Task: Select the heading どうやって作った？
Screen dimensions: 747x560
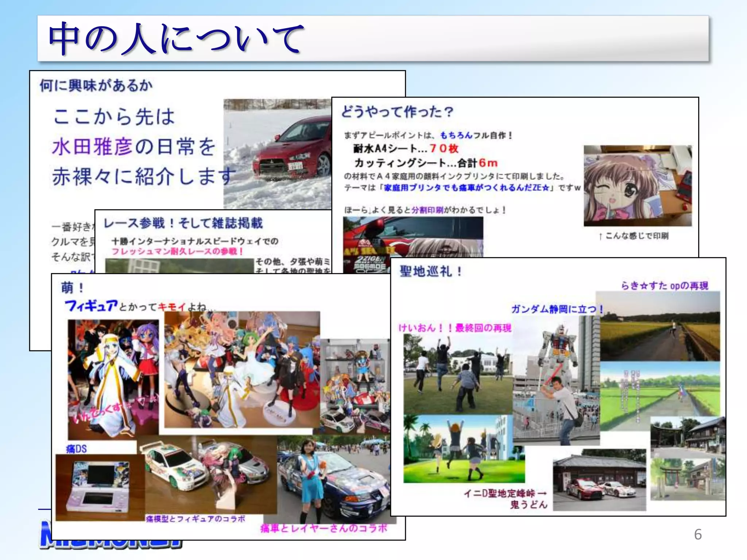Action: point(397,112)
